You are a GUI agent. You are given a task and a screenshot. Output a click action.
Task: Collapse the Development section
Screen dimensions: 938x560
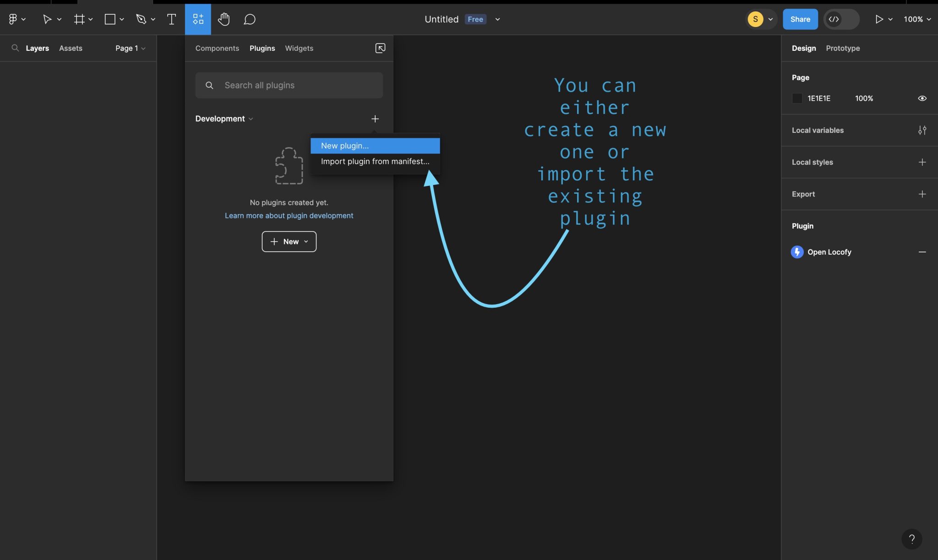[x=251, y=119]
